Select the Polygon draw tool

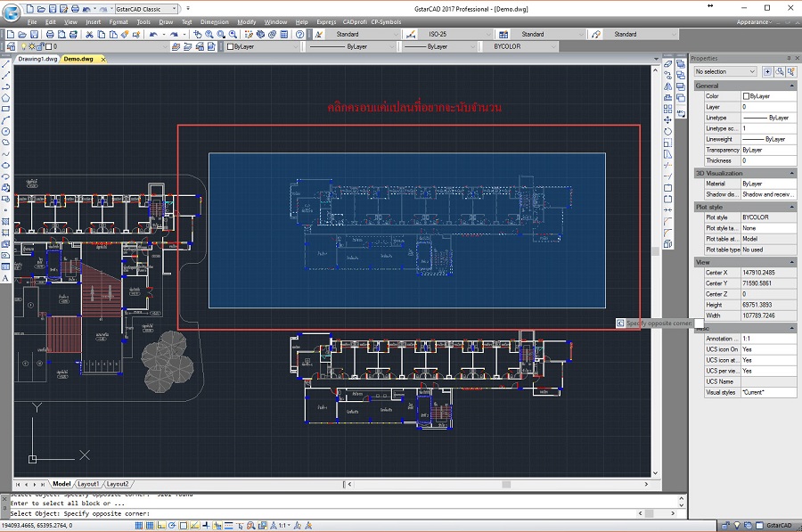(5, 98)
